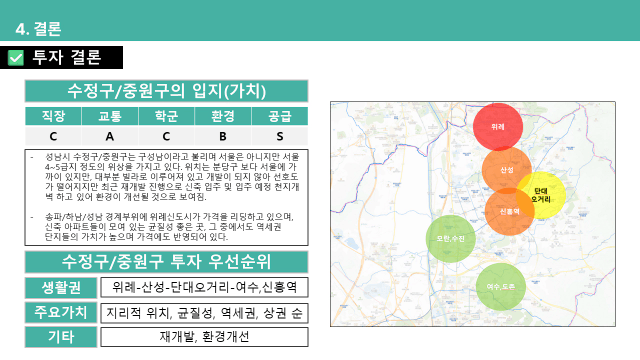Click the 수정구/중원구의 입지(가치) header banner
640x360 pixels.
[166, 91]
